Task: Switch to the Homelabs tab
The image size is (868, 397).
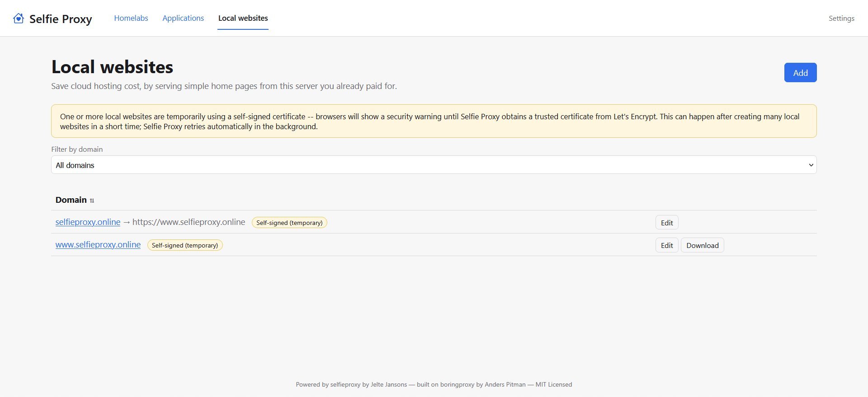Action: (131, 18)
